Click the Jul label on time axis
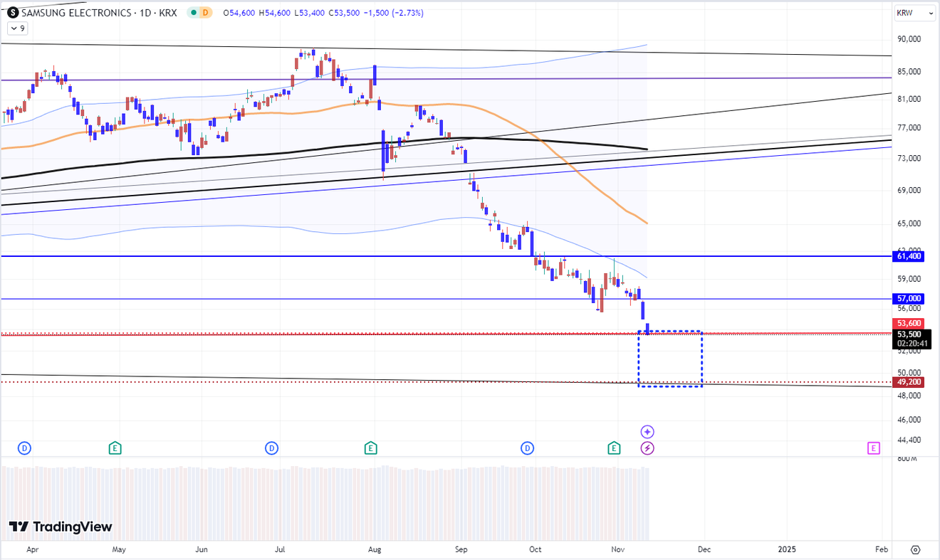The image size is (940, 560). [280, 549]
